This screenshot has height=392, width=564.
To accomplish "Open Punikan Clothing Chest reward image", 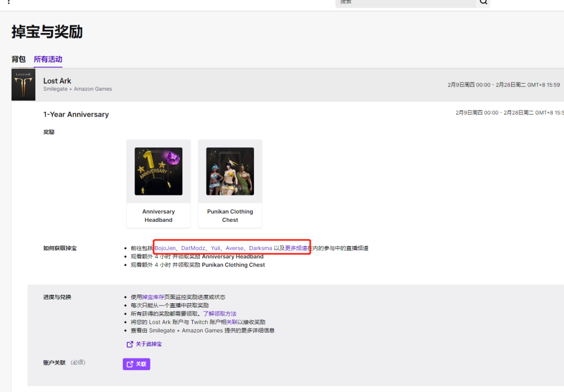I will click(x=230, y=171).
